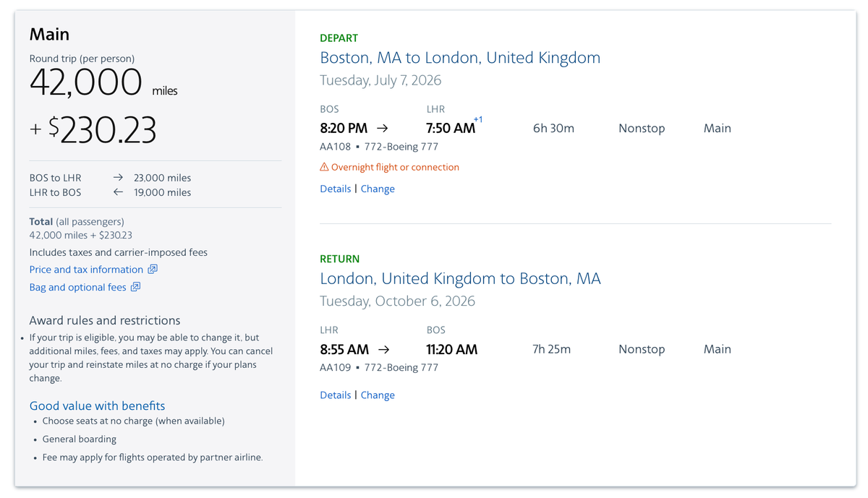
Task: Click the arrow between 8:55 AM and 11:20 AM
Action: tap(385, 348)
